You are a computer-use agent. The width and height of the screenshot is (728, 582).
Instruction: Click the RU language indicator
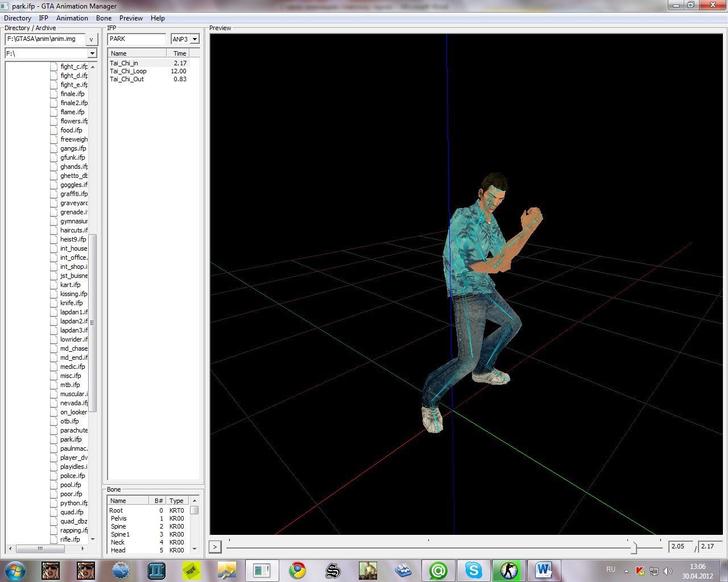coord(611,569)
